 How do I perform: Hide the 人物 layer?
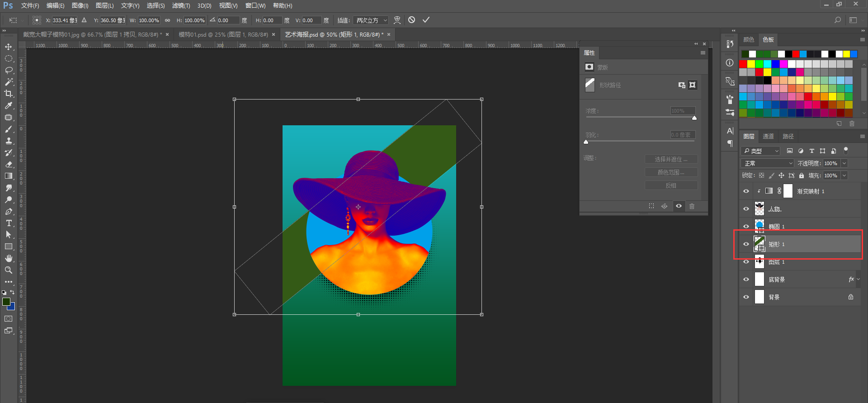(746, 209)
